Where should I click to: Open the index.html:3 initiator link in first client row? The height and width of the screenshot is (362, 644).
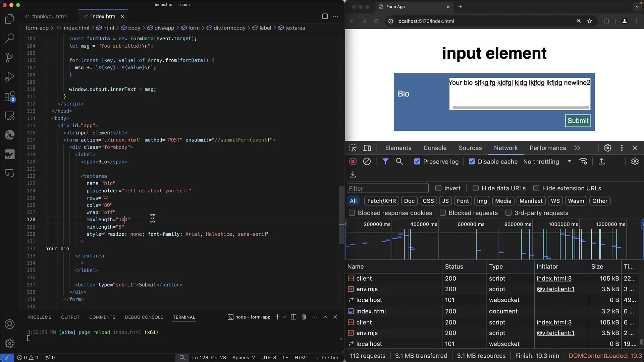pyautogui.click(x=554, y=279)
